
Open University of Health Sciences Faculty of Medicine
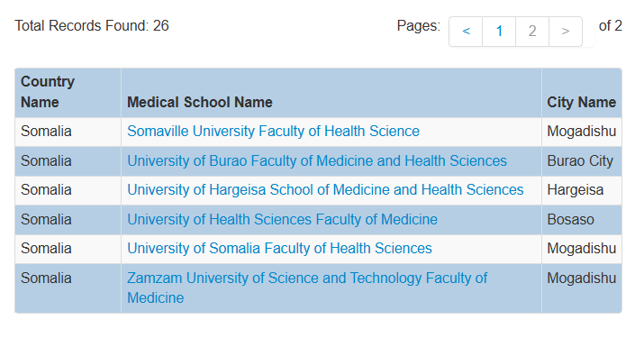coord(282,219)
